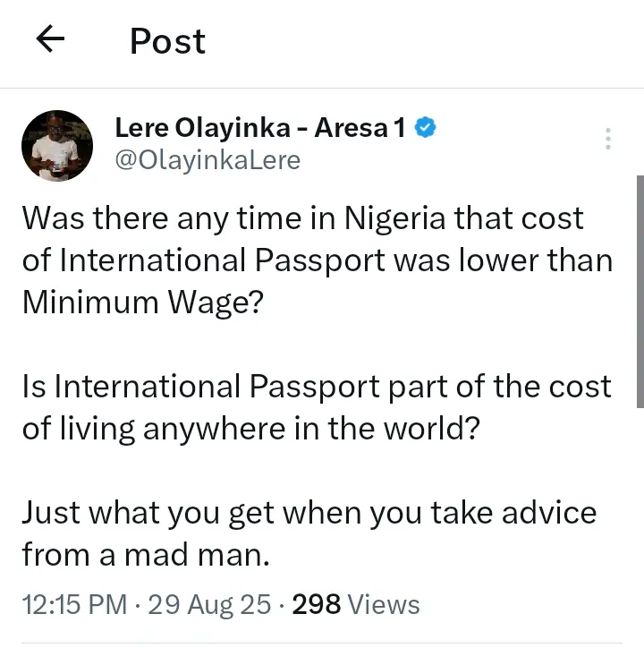Image resolution: width=644 pixels, height=648 pixels.
Task: Click the word "Nigeria" in the post
Action: tap(395, 217)
